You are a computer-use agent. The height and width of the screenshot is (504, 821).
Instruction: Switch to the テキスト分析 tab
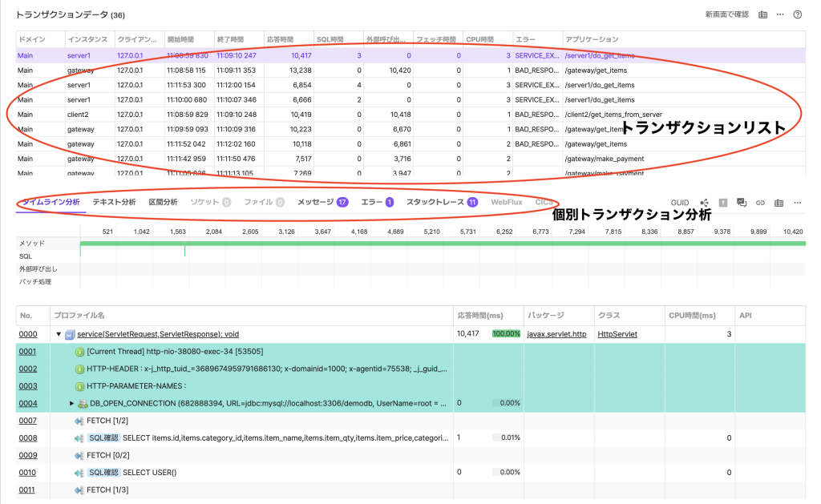114,202
